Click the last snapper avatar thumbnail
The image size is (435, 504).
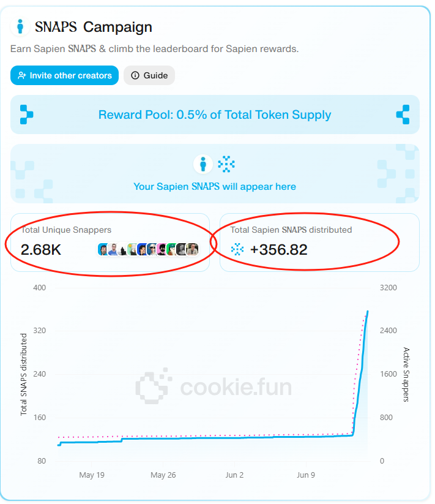pos(192,249)
